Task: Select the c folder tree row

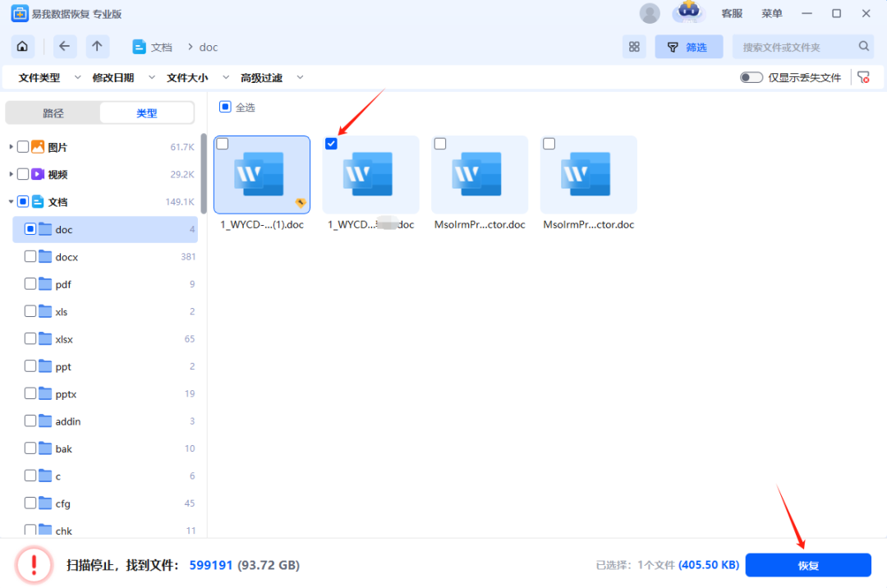Action: pyautogui.click(x=105, y=476)
